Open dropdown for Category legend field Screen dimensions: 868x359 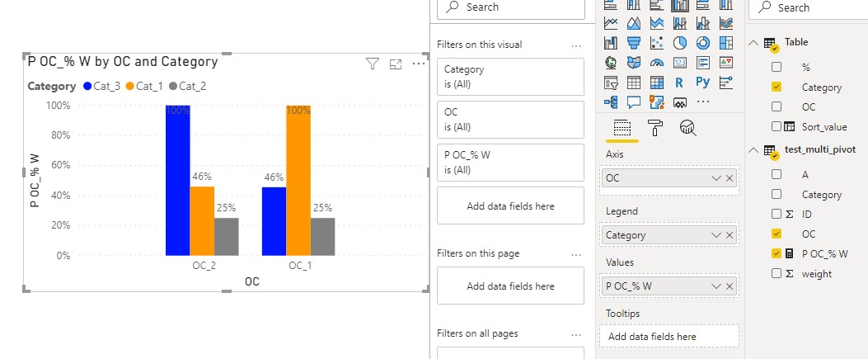point(716,235)
